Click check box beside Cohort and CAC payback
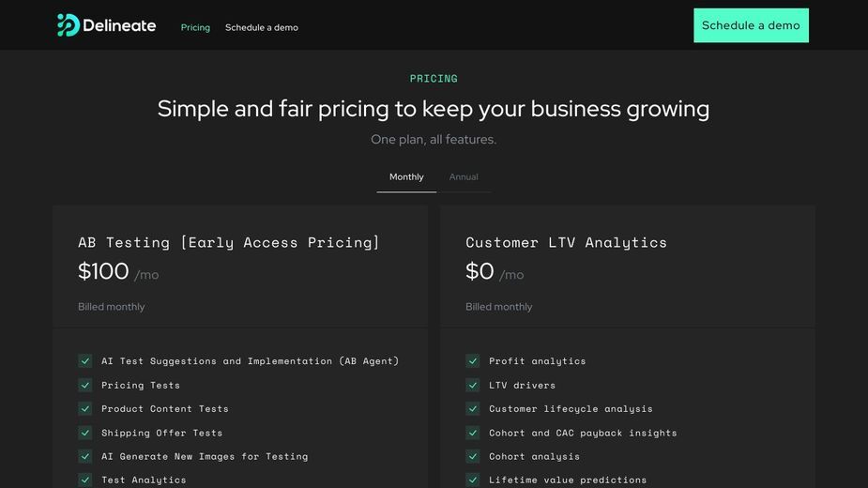This screenshot has height=488, width=868. (473, 433)
